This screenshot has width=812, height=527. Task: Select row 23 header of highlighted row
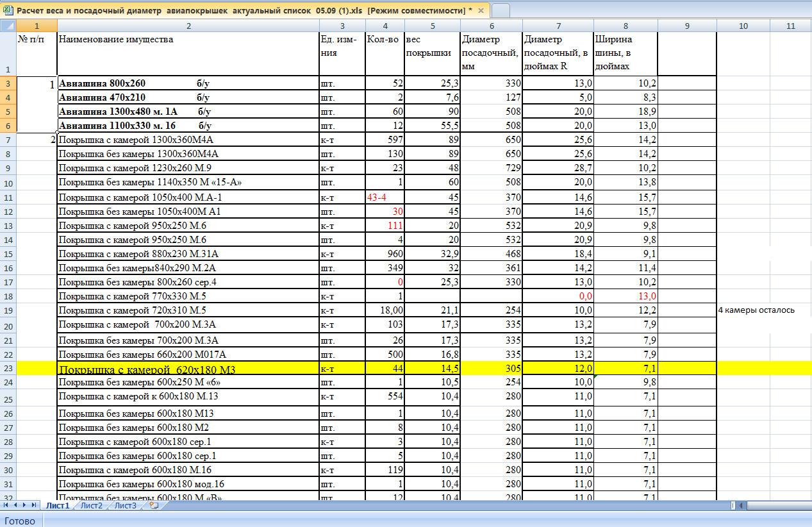click(x=8, y=369)
